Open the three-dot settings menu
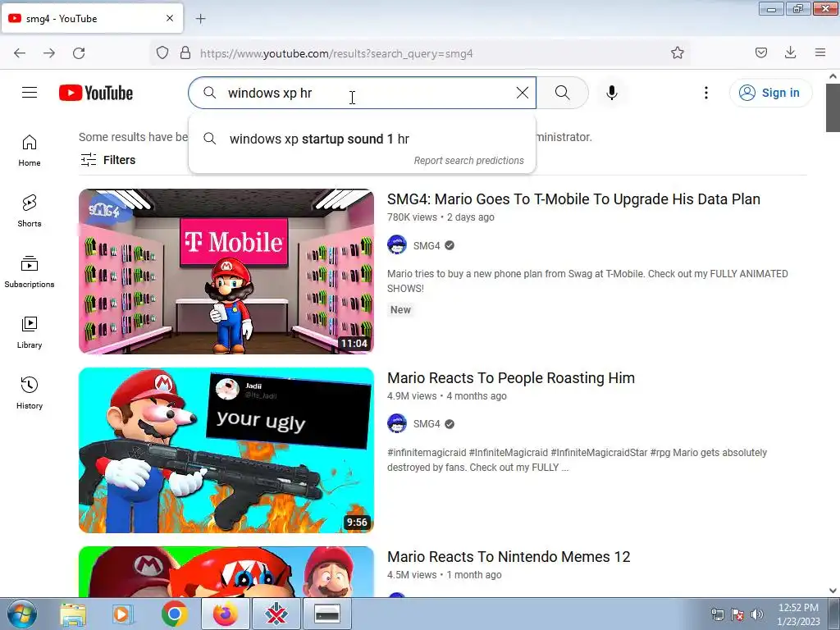Screen dimensions: 840x630 point(706,93)
